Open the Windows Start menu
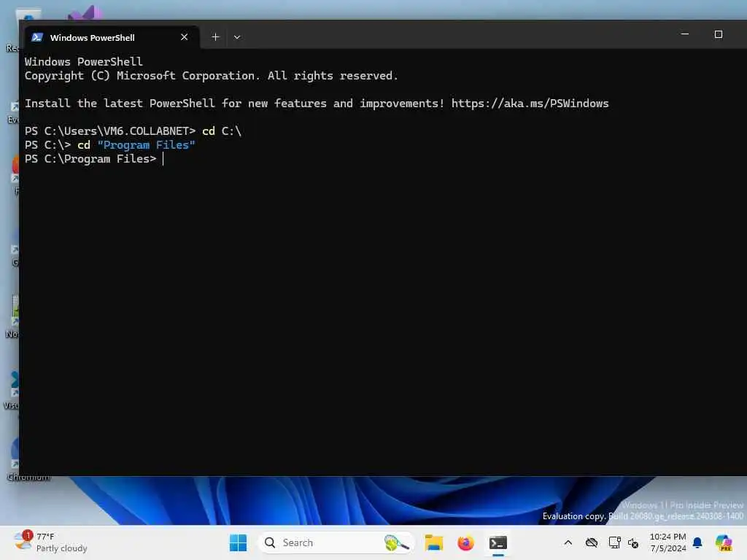The width and height of the screenshot is (747, 560). click(x=239, y=542)
